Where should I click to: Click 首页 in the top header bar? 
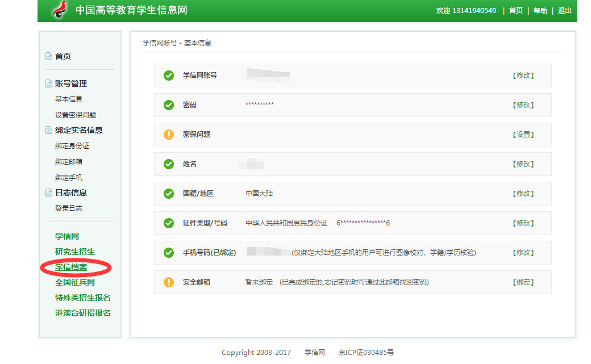pos(516,11)
